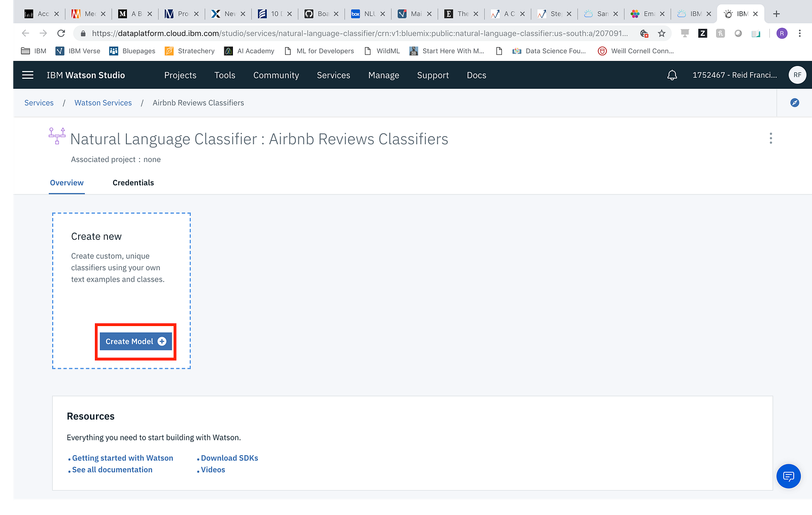Click the Z browser extension icon
812x515 pixels.
point(703,34)
